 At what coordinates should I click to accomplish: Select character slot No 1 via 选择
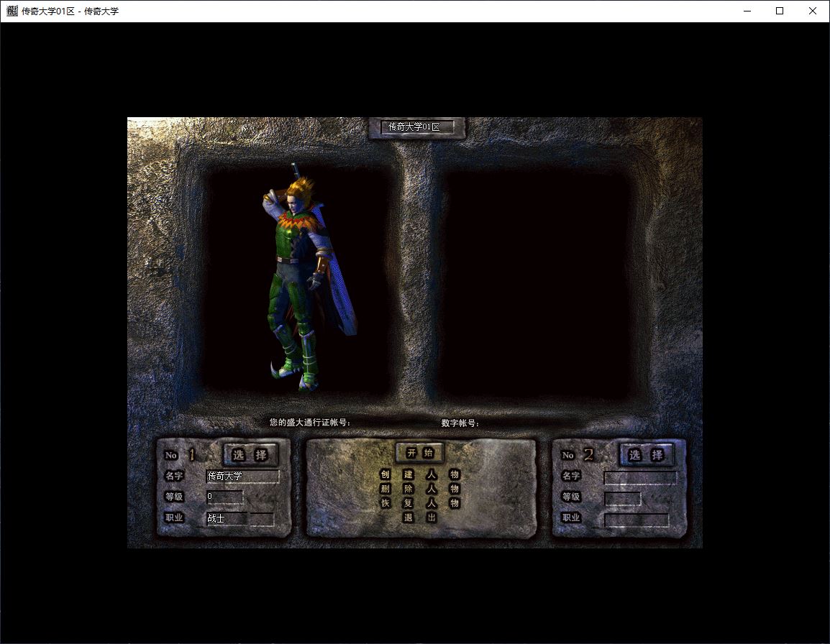250,455
